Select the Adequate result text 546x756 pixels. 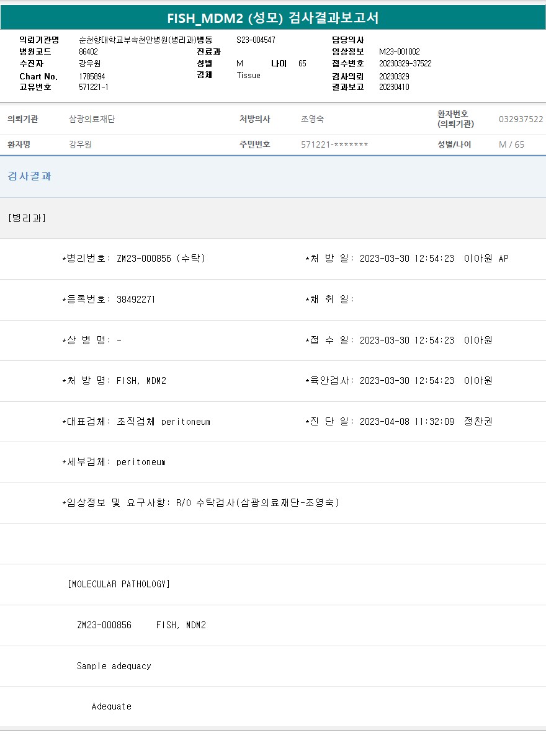click(111, 706)
